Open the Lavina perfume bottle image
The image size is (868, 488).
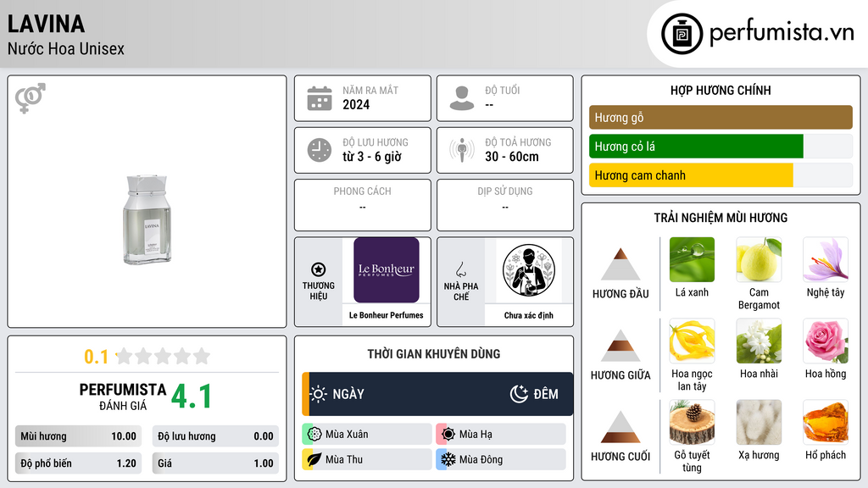click(147, 219)
